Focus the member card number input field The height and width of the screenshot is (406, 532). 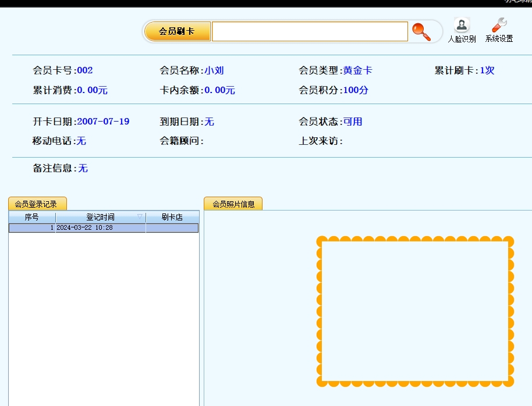point(310,31)
